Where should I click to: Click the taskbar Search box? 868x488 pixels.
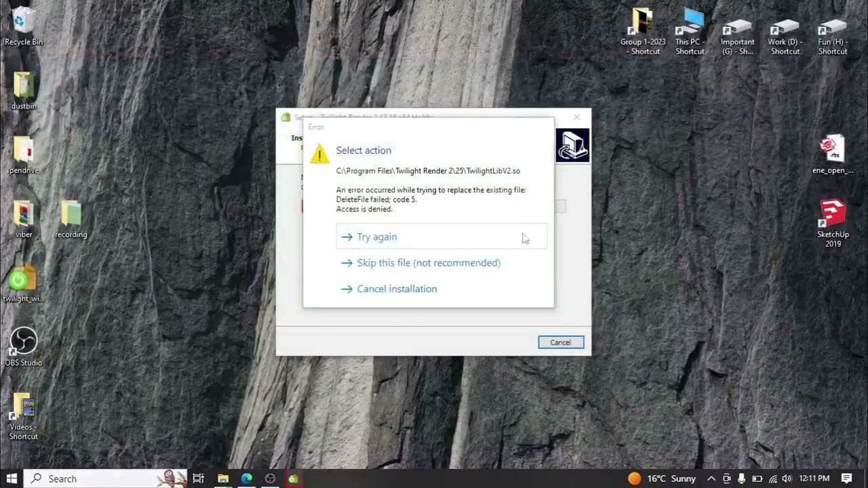coord(106,479)
